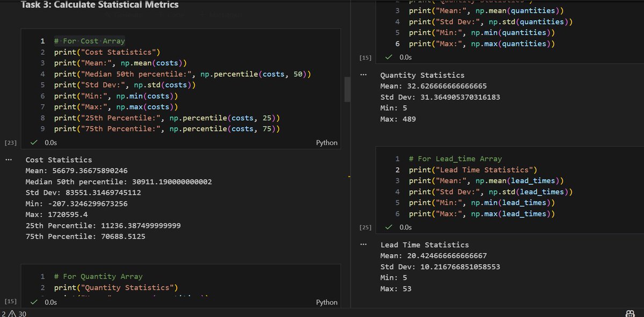This screenshot has height=317, width=644.
Task: Click the Mean: 20.424666666666667 output line
Action: (x=433, y=256)
